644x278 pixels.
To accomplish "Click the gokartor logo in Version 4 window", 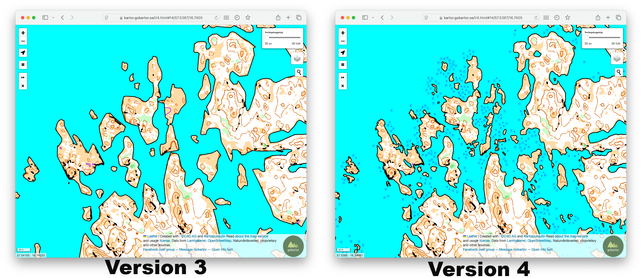I will coord(613,246).
